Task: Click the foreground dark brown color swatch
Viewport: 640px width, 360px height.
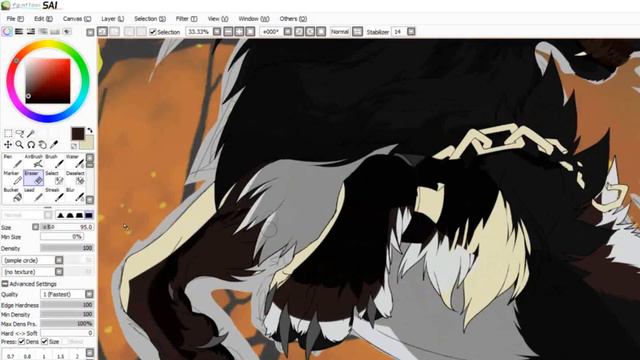Action: point(78,133)
